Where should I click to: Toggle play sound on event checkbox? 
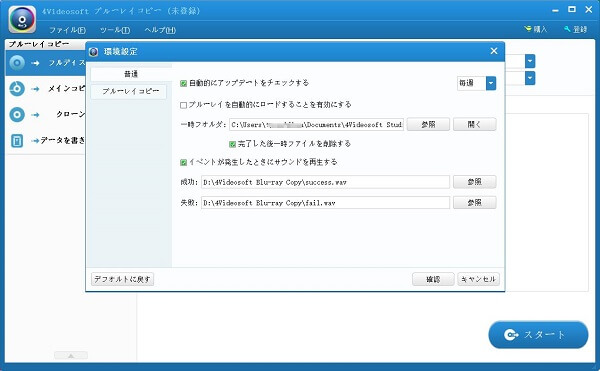coord(183,163)
